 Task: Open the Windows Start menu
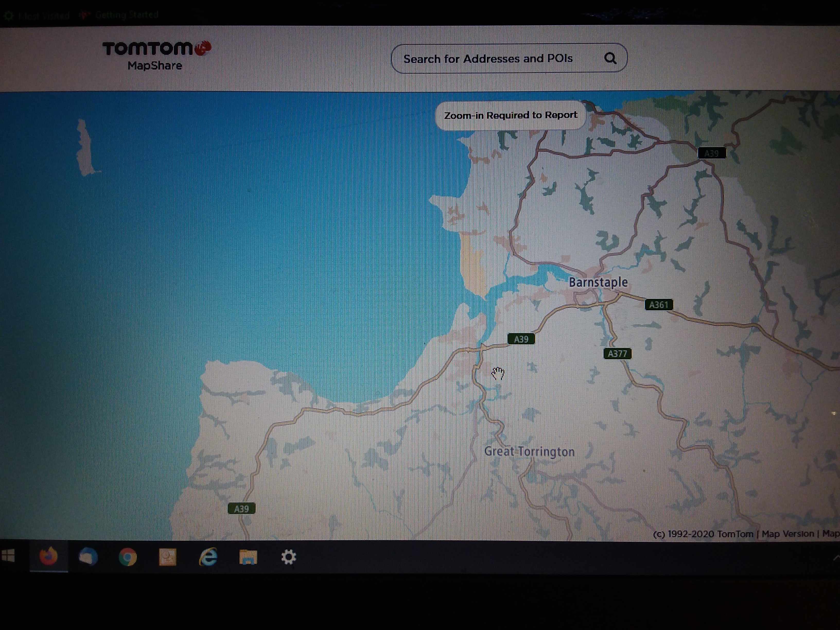click(x=8, y=556)
